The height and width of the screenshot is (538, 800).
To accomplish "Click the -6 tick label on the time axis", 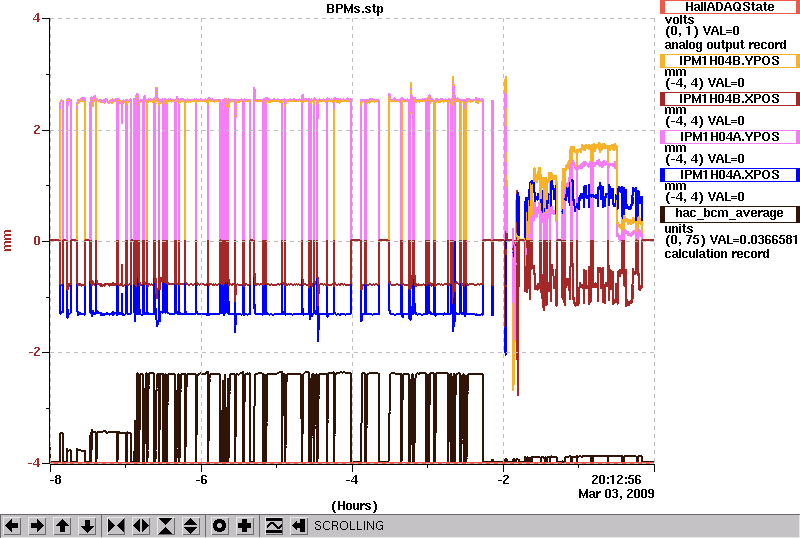I will click(201, 480).
